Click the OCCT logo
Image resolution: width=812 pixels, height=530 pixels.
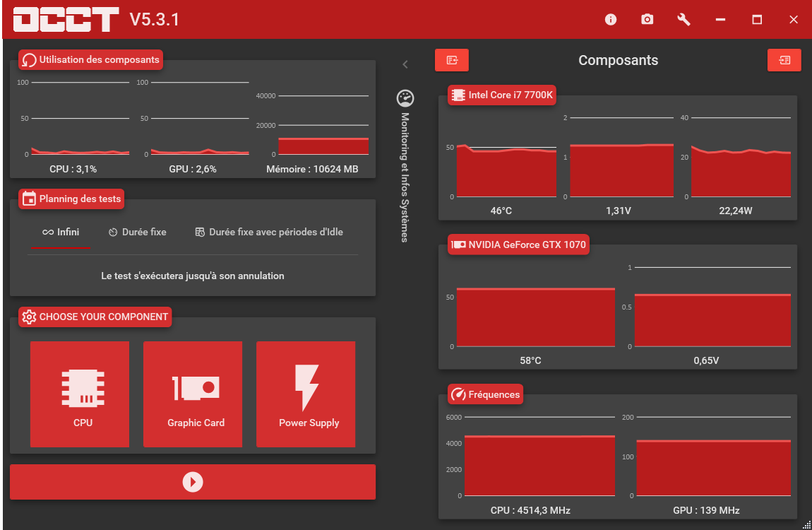[x=66, y=19]
